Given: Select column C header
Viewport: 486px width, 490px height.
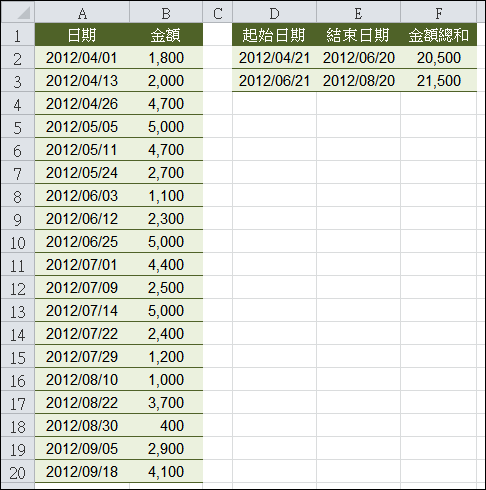Looking at the screenshot, I should coord(217,13).
